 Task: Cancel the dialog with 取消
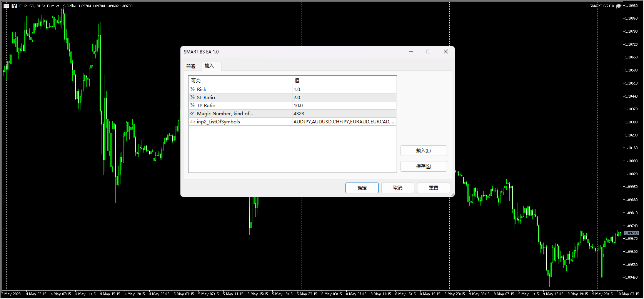pos(398,188)
